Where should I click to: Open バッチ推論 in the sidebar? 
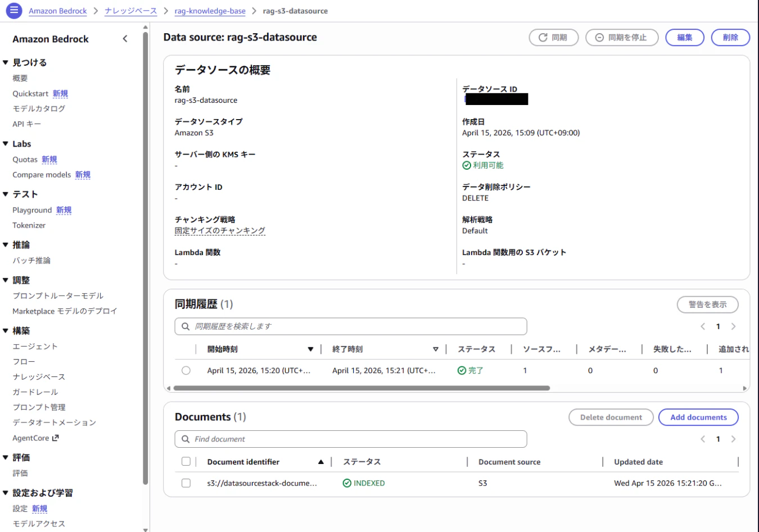point(31,261)
